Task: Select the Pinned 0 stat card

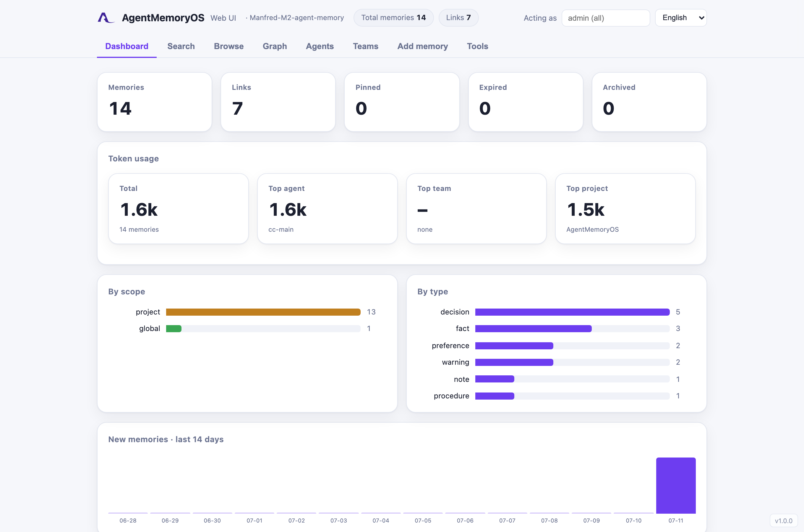Action: click(x=402, y=102)
